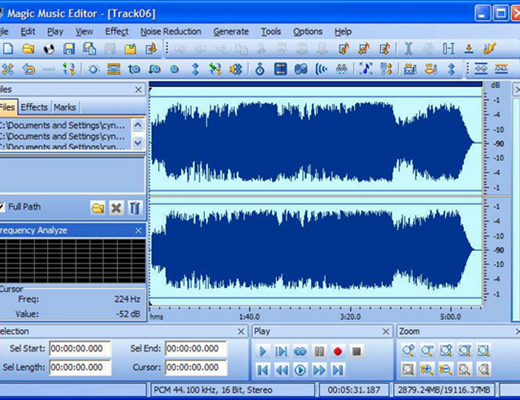This screenshot has width=520, height=400.
Task: Click the frequency analyzer graph
Action: (72, 261)
